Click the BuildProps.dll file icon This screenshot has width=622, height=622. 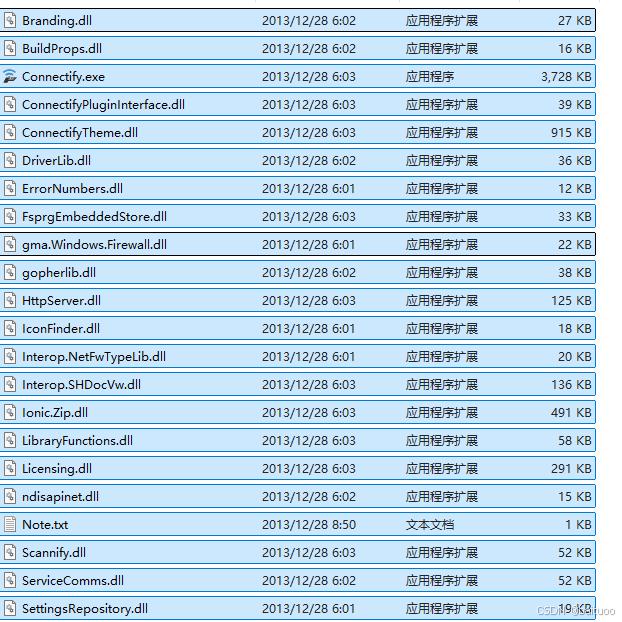[x=10, y=48]
